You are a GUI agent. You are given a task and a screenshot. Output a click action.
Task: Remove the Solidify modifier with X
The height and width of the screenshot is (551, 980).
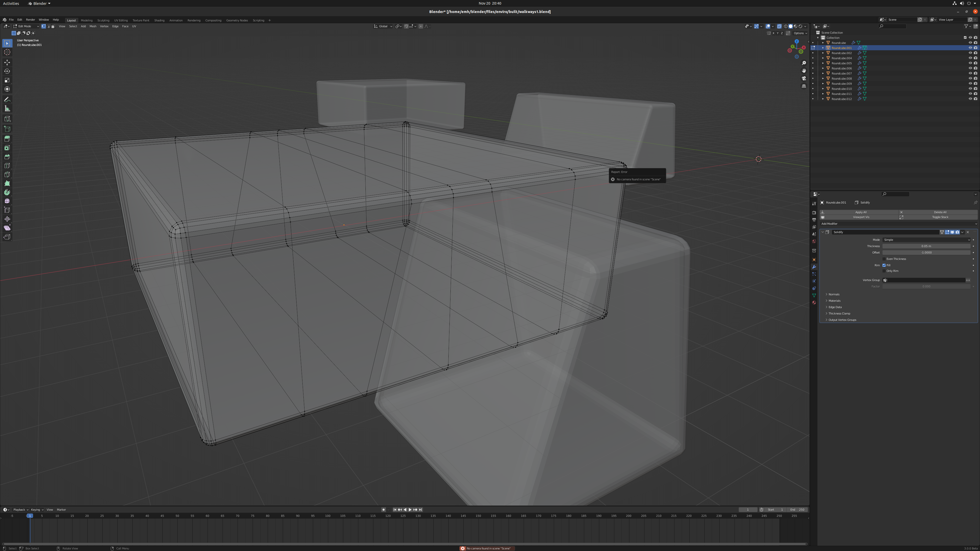tap(968, 232)
